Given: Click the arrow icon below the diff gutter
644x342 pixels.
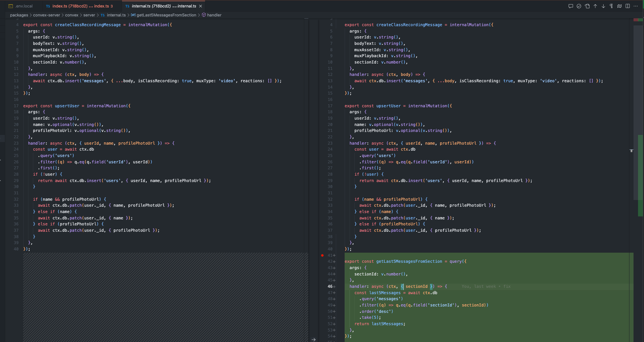Looking at the screenshot, I should (x=314, y=339).
